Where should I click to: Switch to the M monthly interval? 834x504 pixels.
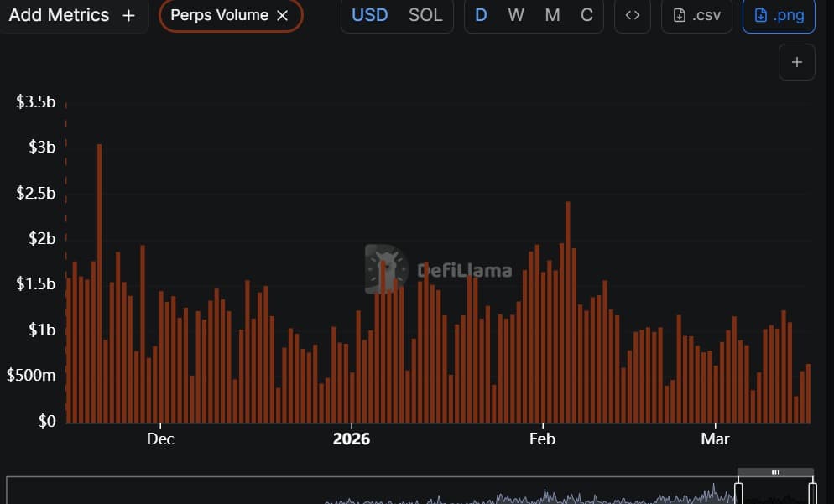tap(550, 14)
